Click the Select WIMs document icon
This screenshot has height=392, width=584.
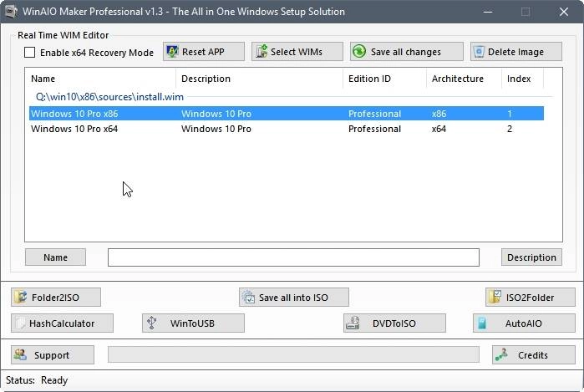(262, 52)
